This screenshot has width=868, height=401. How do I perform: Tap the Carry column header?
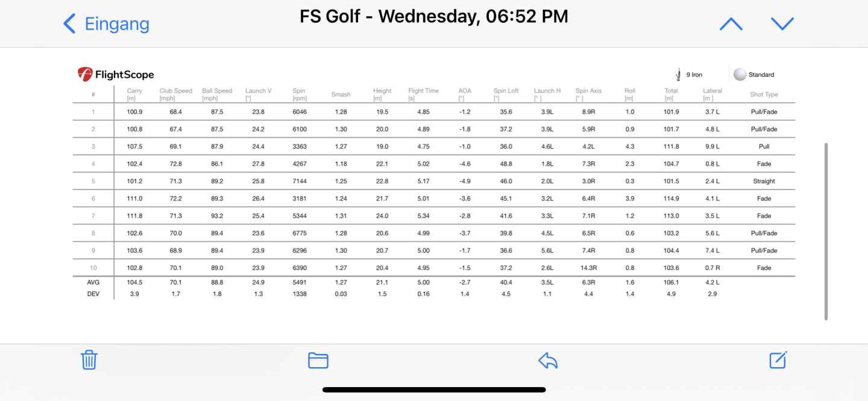134,94
